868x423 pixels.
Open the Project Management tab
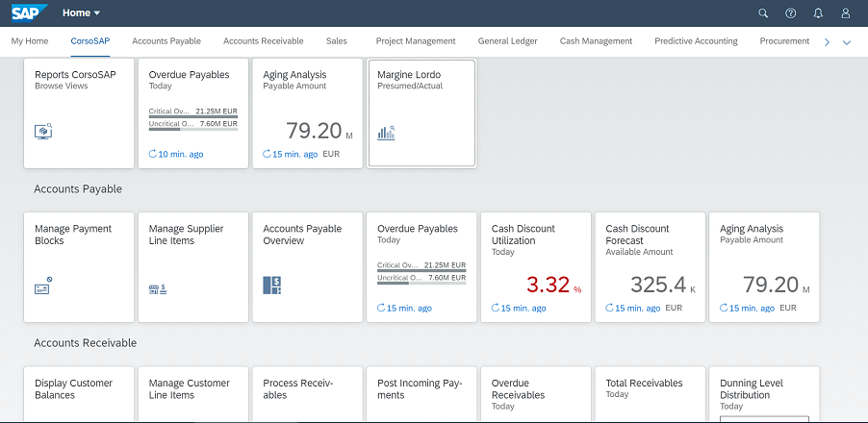tap(416, 41)
